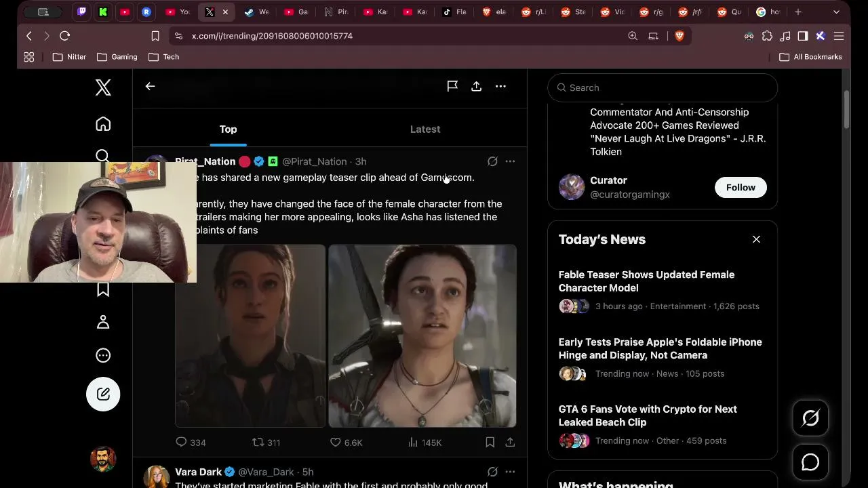868x488 pixels.
Task: Open more options on Pirat_Nation post
Action: pyautogui.click(x=510, y=161)
